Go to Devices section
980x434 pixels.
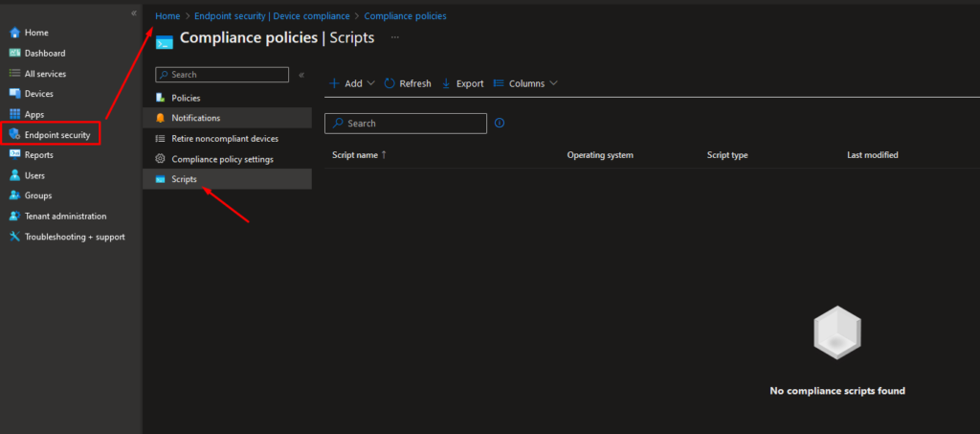(x=38, y=94)
